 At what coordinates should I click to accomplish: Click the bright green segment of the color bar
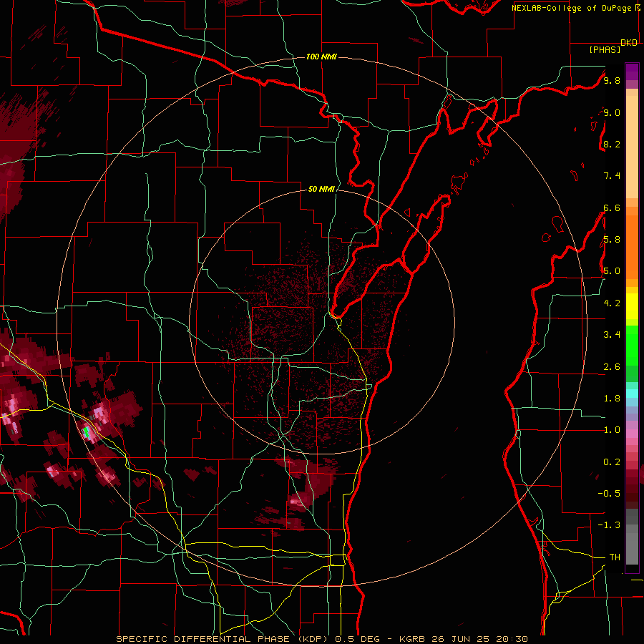(x=632, y=346)
